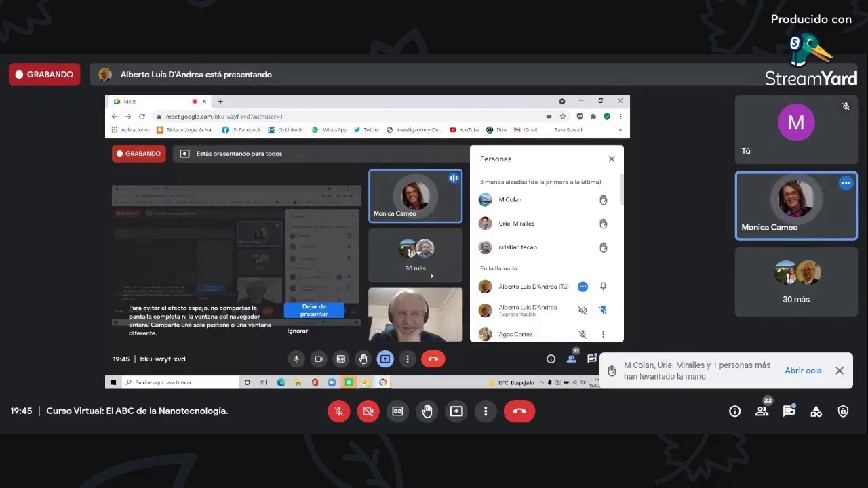Select the 30 más tile in the right sidebar

796,282
